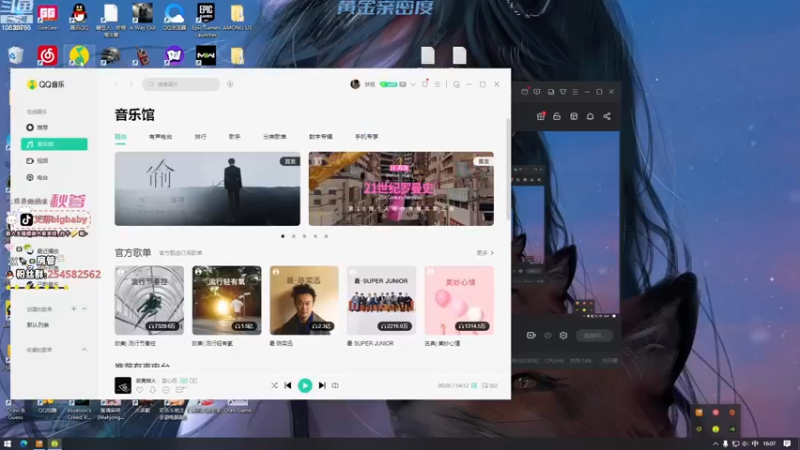Open 视频 in the sidebar

(x=54, y=161)
